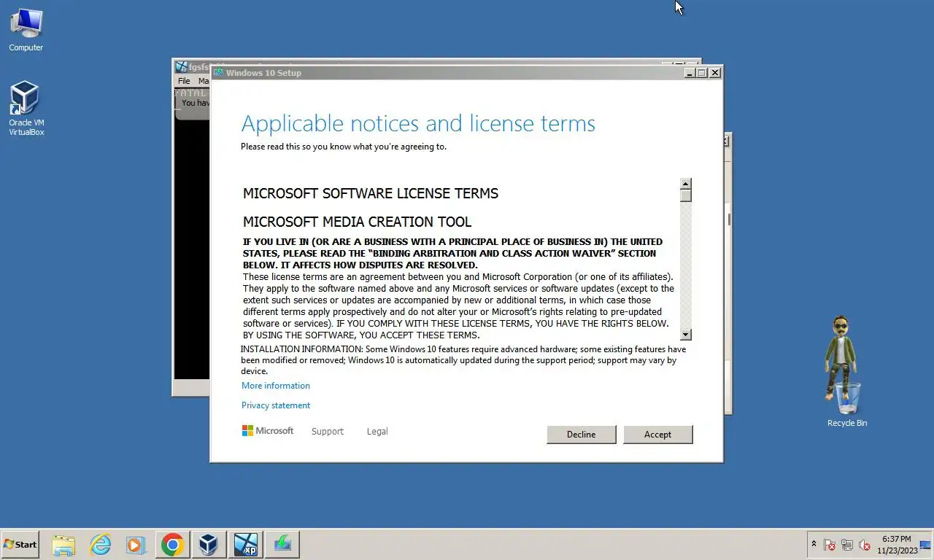Click the Show desktop button
The height and width of the screenshot is (560, 934).
click(926, 545)
